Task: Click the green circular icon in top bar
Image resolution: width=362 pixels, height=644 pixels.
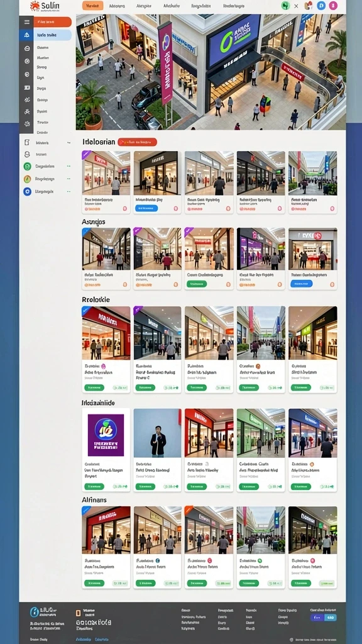Action: tap(286, 5)
